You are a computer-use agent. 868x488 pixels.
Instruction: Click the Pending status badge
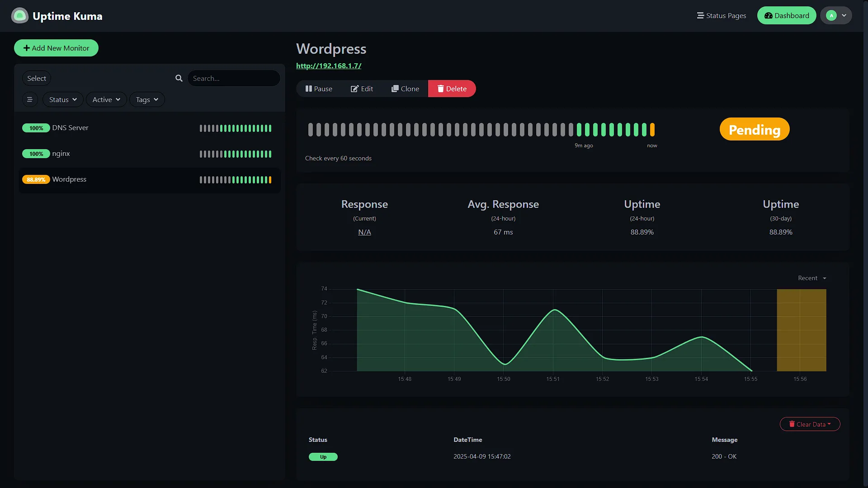755,130
